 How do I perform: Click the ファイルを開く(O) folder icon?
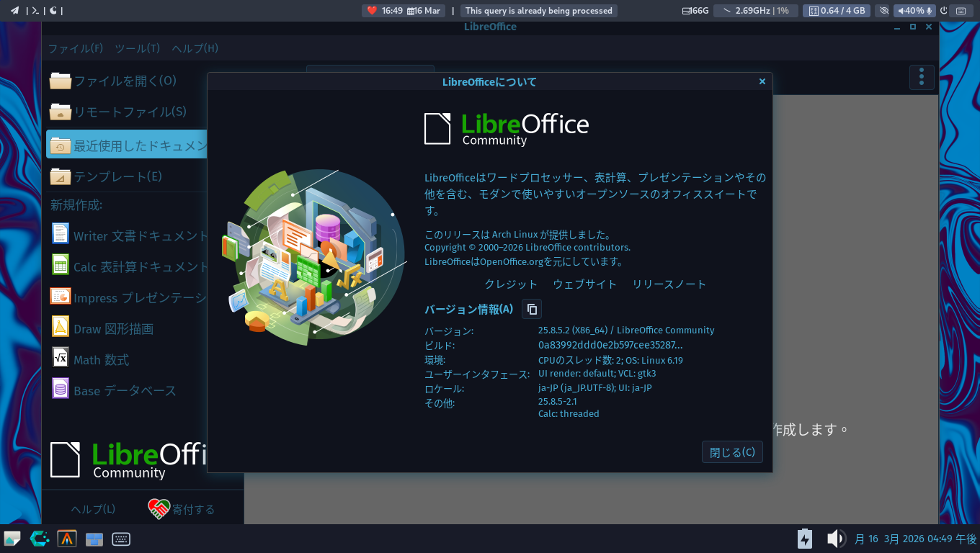tap(61, 81)
